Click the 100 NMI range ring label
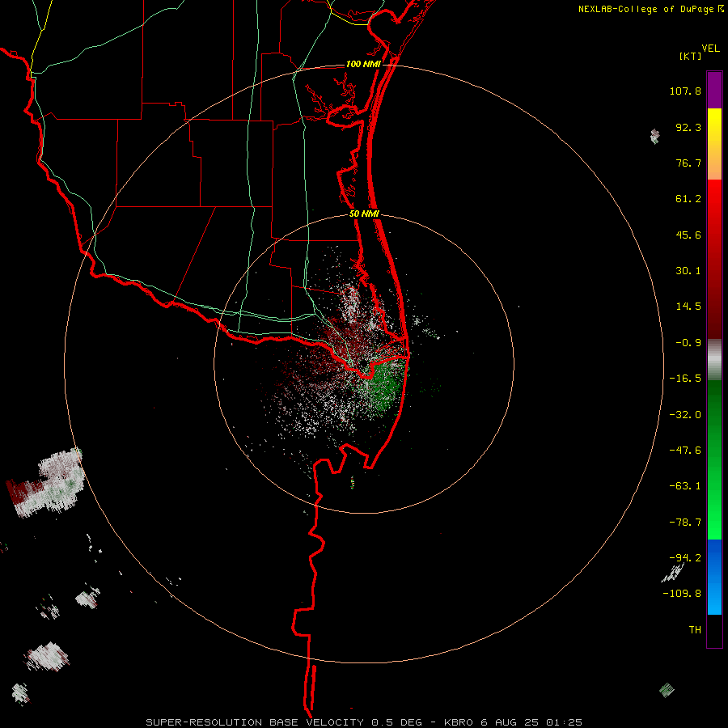728x728 pixels. coord(363,64)
